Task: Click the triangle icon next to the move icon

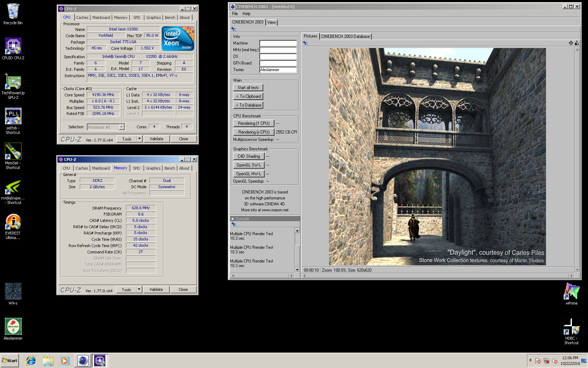Action: pyautogui.click(x=577, y=43)
